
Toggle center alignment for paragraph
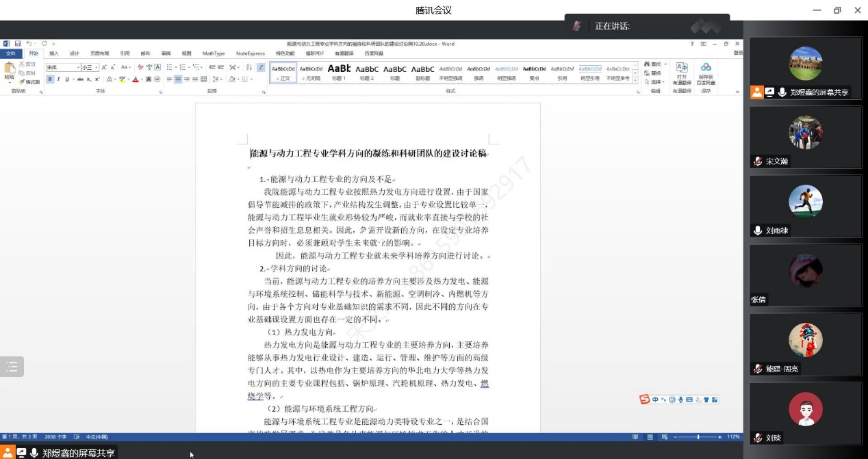[x=178, y=79]
